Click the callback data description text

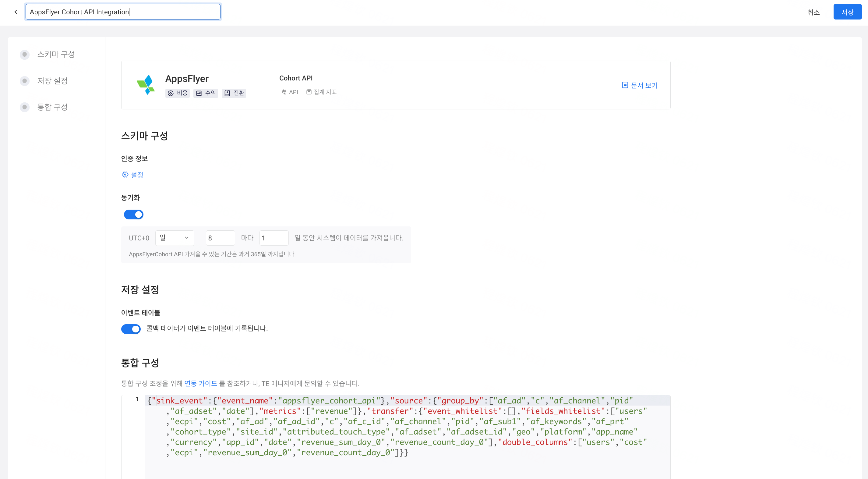(207, 328)
